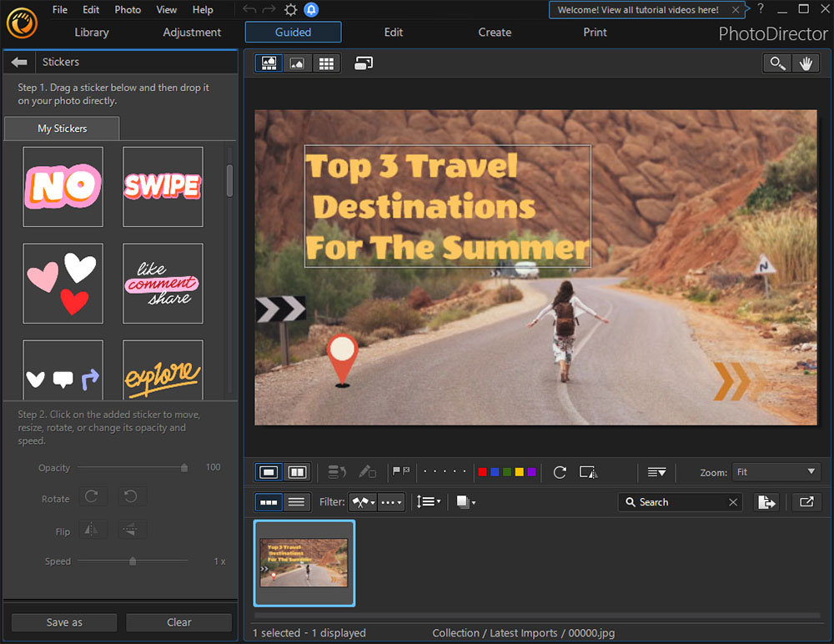
Task: Toggle list view in the filmstrip
Action: click(x=296, y=501)
